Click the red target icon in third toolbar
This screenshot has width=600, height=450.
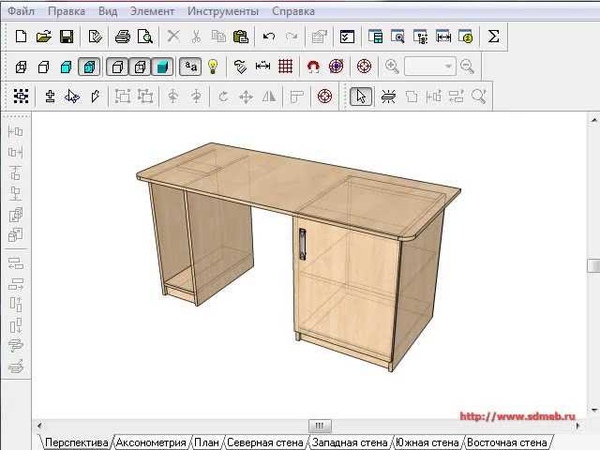[x=324, y=96]
